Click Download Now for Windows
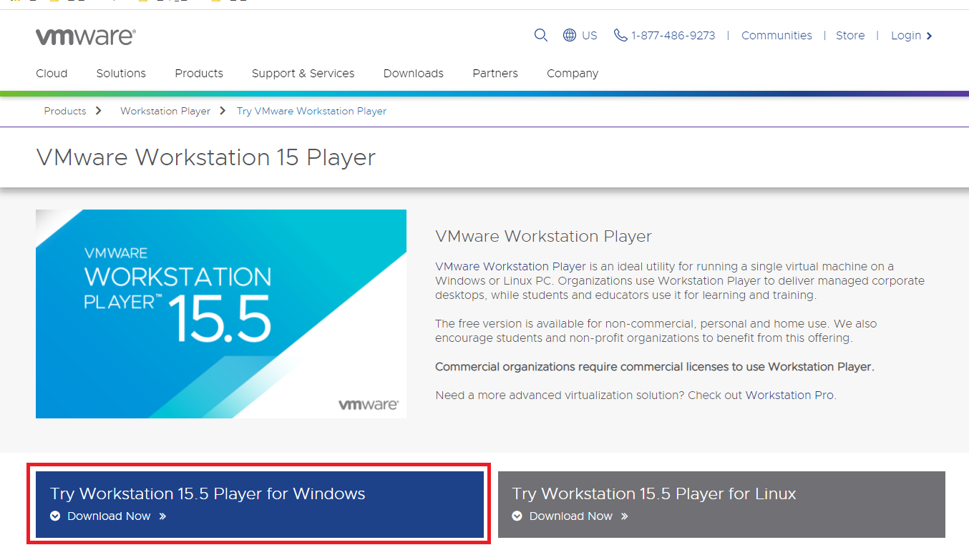This screenshot has height=560, width=969. [x=109, y=516]
